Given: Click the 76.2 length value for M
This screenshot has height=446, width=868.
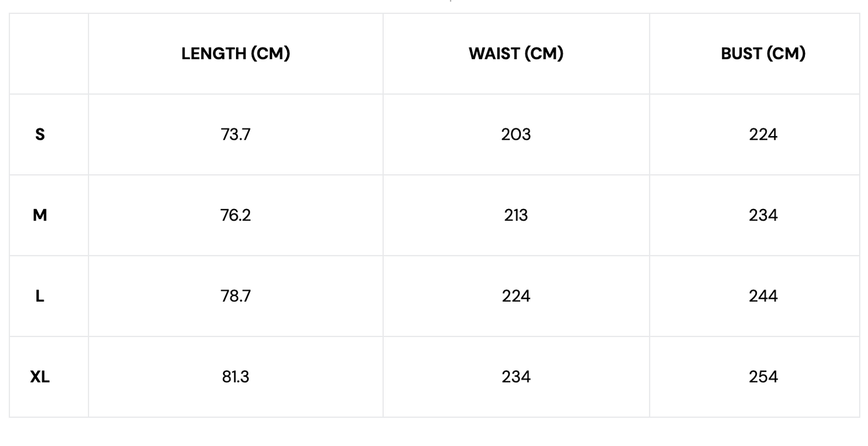Looking at the screenshot, I should 236,215.
